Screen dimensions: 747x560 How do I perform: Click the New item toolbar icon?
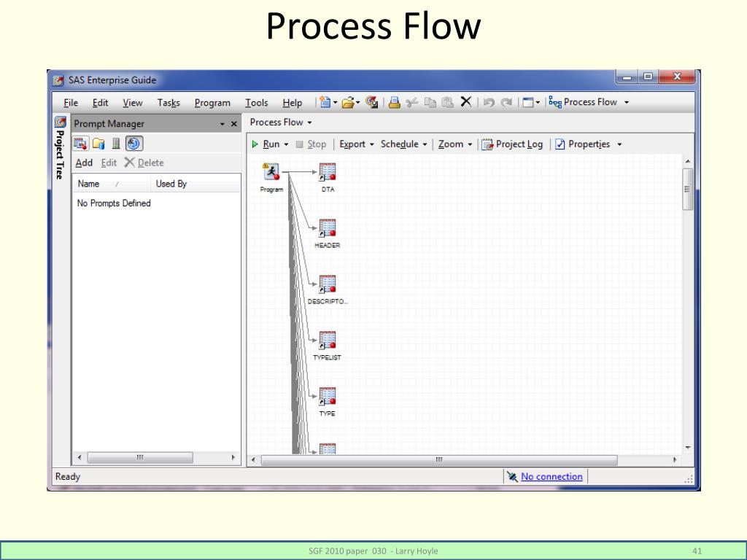(325, 102)
